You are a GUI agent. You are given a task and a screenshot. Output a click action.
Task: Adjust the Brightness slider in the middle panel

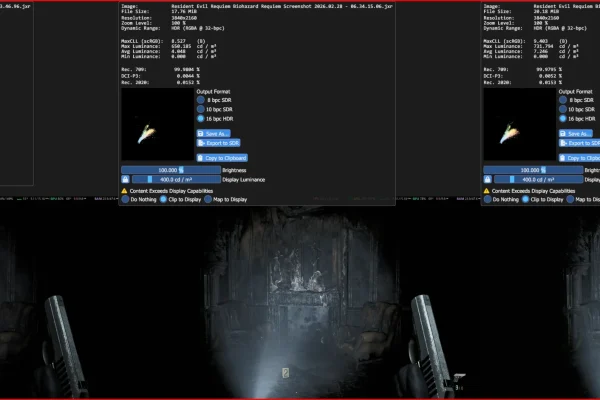(171, 170)
